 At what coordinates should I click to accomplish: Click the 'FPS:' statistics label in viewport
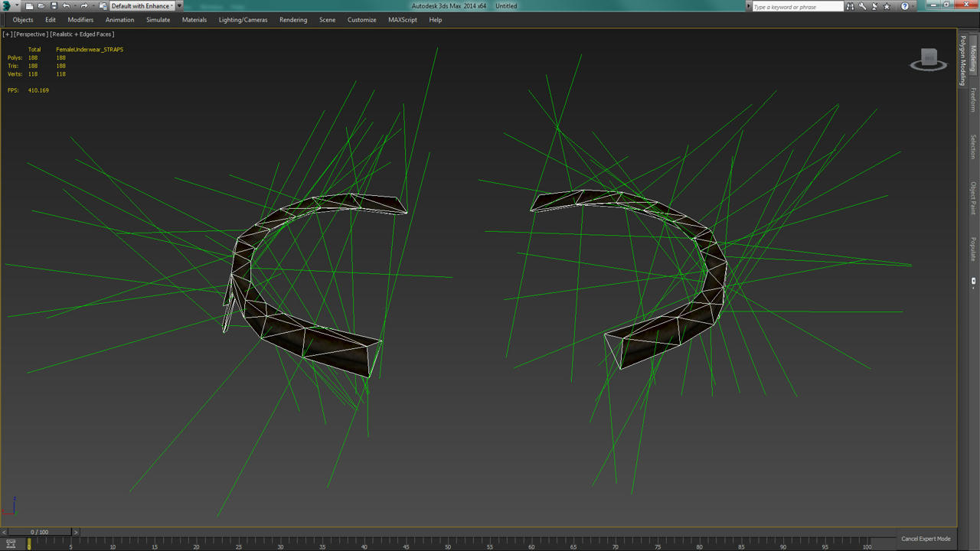(x=13, y=90)
